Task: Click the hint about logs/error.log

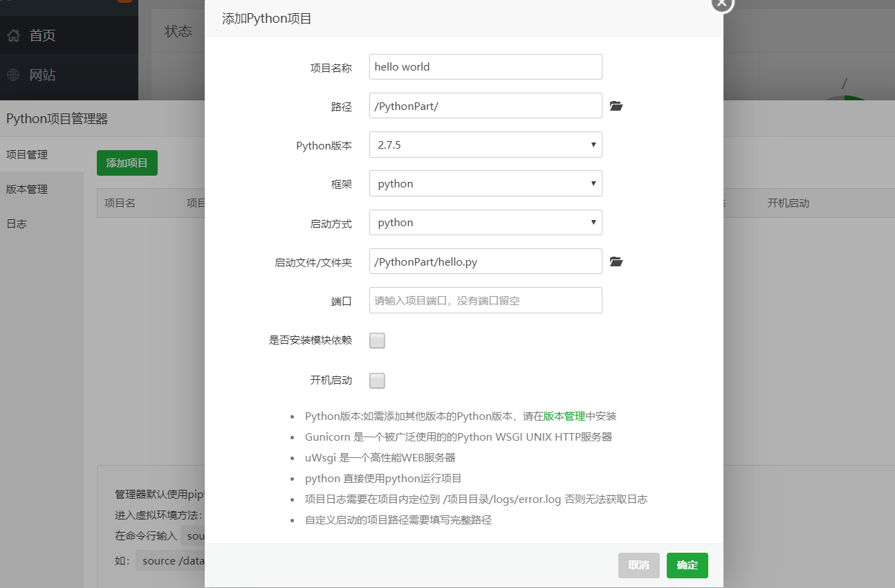Action: [476, 499]
